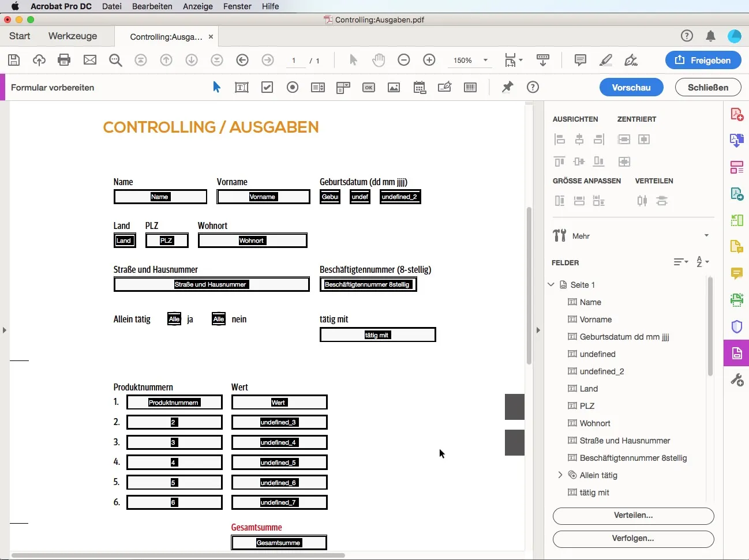749x560 pixels.
Task: Collapse the Seite 1 field group
Action: pyautogui.click(x=550, y=284)
